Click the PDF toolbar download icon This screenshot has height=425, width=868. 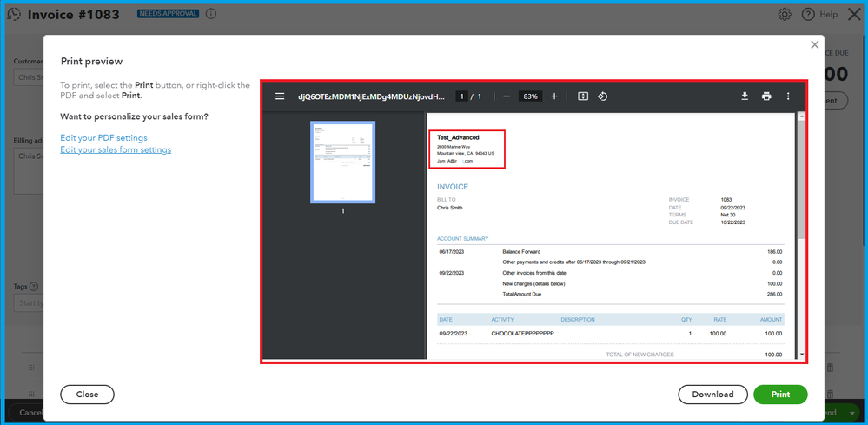click(745, 96)
